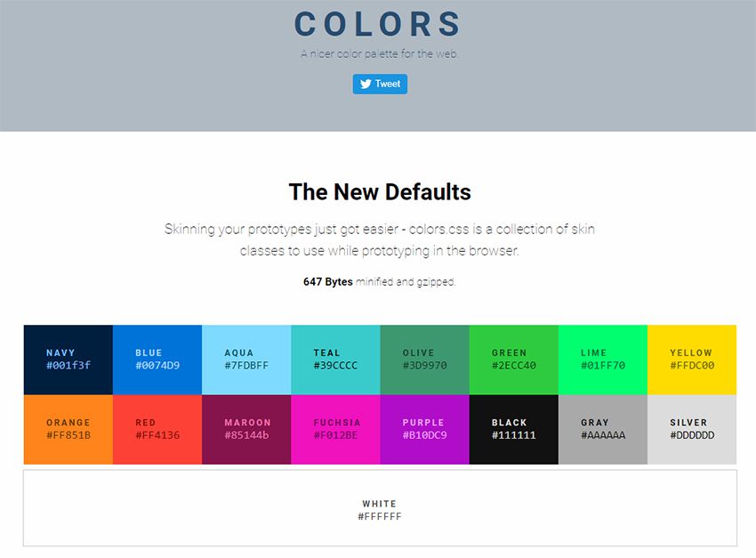Viewport: 756px width, 558px height.
Task: Click the Olive color swatch
Action: [424, 360]
